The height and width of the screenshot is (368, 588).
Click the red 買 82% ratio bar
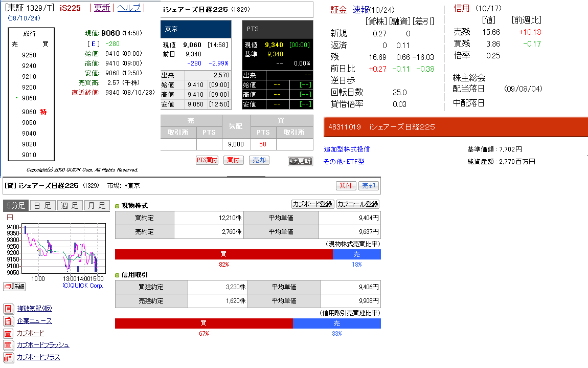(223, 254)
